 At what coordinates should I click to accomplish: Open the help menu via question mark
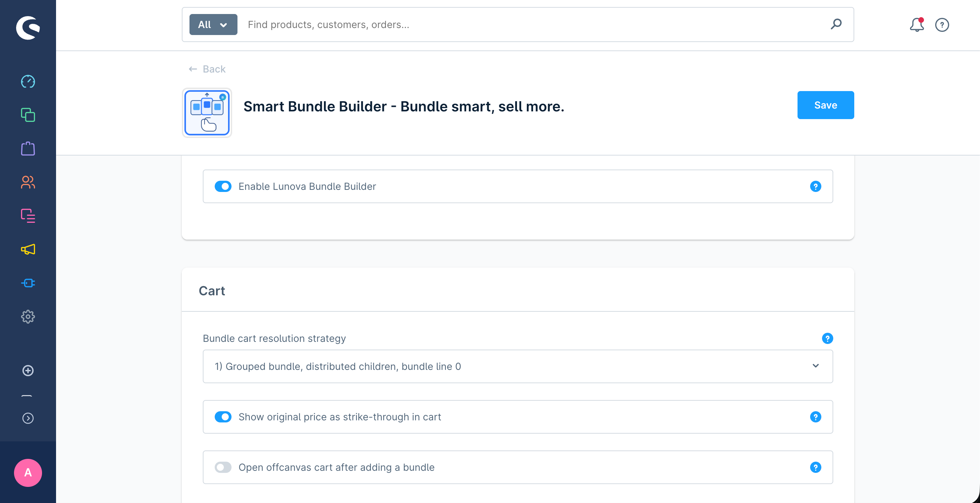pos(942,25)
